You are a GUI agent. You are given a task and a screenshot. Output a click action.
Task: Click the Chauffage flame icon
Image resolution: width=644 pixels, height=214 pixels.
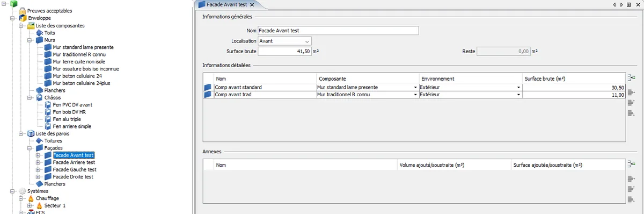coord(31,198)
